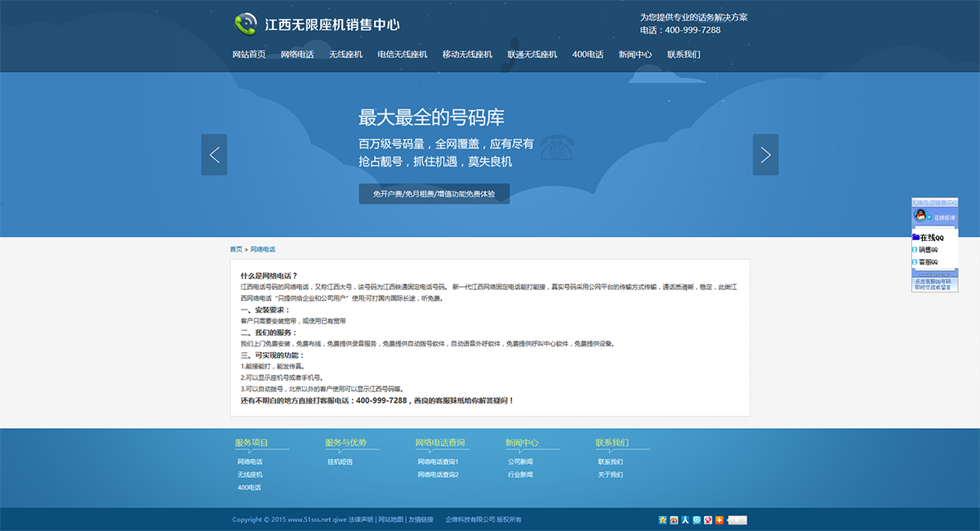Select 新闻中心 in the top navigation

click(x=635, y=55)
